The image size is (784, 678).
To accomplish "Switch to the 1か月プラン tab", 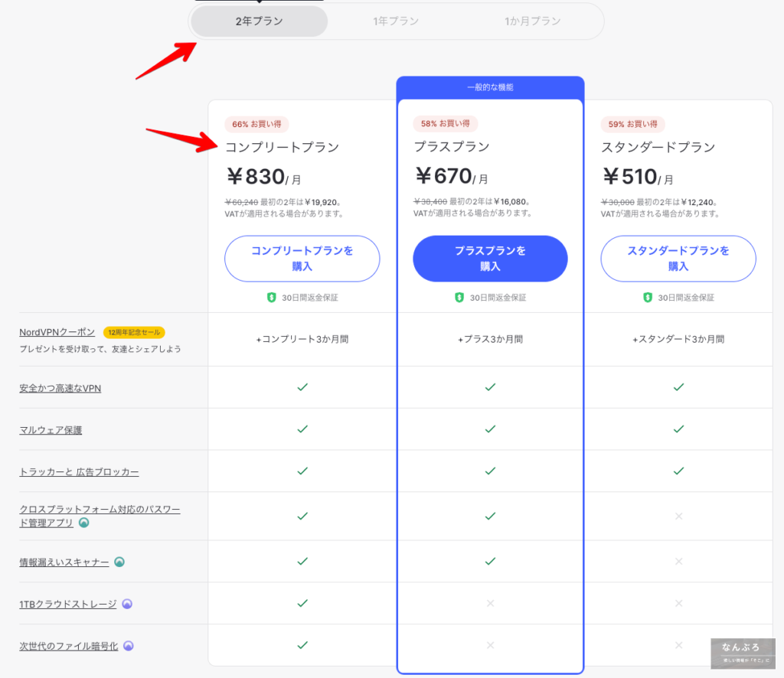I will click(533, 21).
